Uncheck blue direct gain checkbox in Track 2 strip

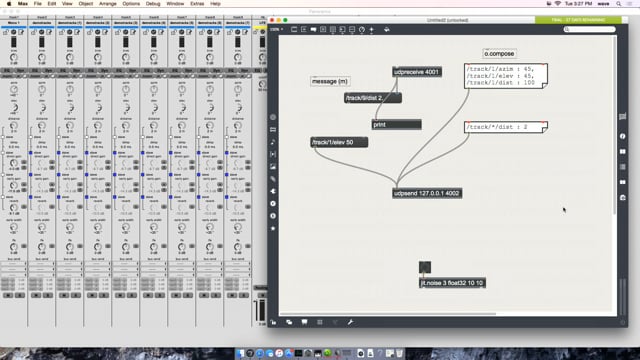(x=31, y=153)
